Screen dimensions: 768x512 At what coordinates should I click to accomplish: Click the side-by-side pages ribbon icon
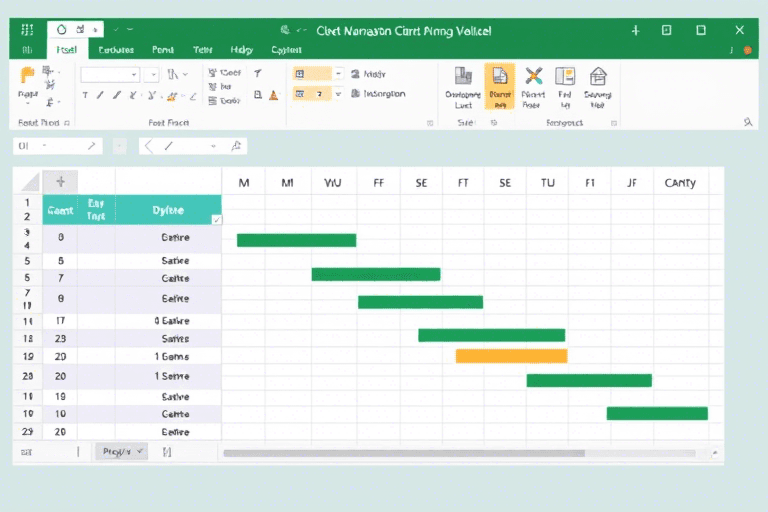(565, 76)
